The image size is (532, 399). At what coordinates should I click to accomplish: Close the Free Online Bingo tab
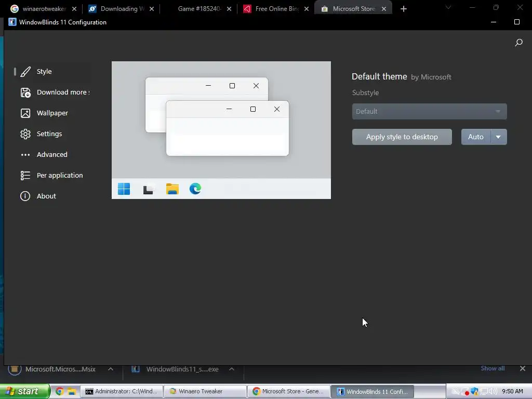tap(307, 9)
